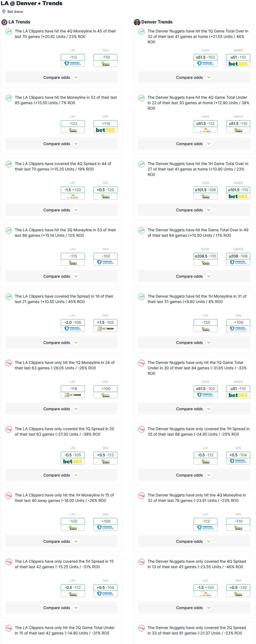Click the LA Clippers team logo icon

(x=4, y=22)
